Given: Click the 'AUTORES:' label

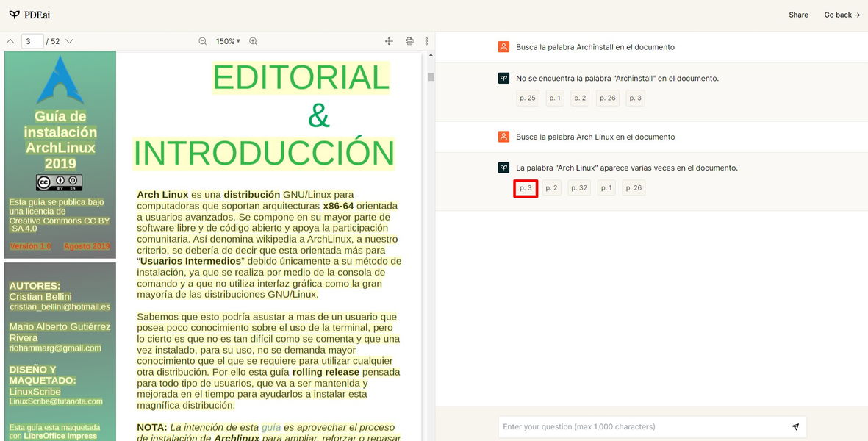Looking at the screenshot, I should [35, 286].
